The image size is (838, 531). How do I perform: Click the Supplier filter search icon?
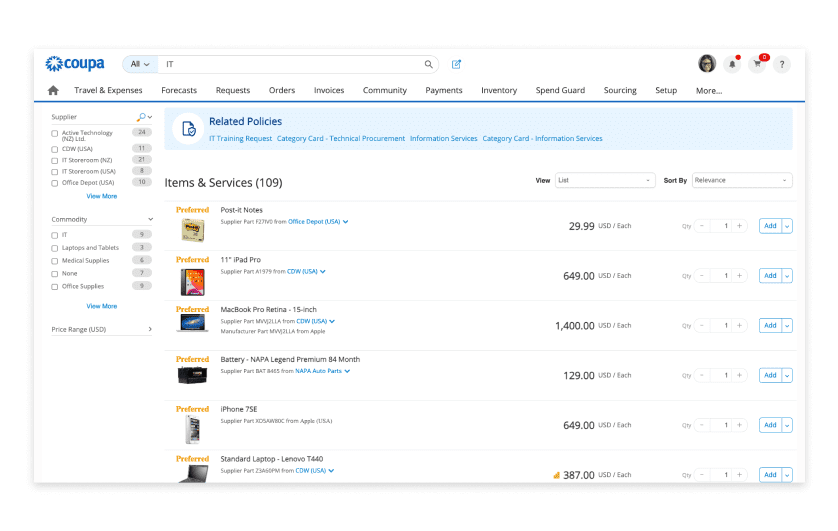(142, 117)
